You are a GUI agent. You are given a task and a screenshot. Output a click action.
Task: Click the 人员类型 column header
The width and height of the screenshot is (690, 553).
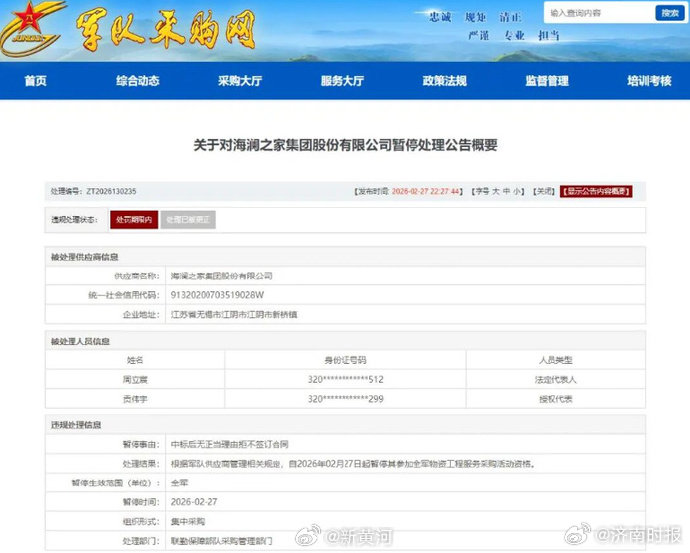click(556, 360)
